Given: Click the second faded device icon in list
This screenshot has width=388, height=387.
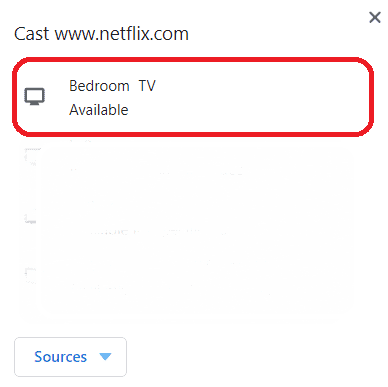Looking at the screenshot, I should [30, 219].
